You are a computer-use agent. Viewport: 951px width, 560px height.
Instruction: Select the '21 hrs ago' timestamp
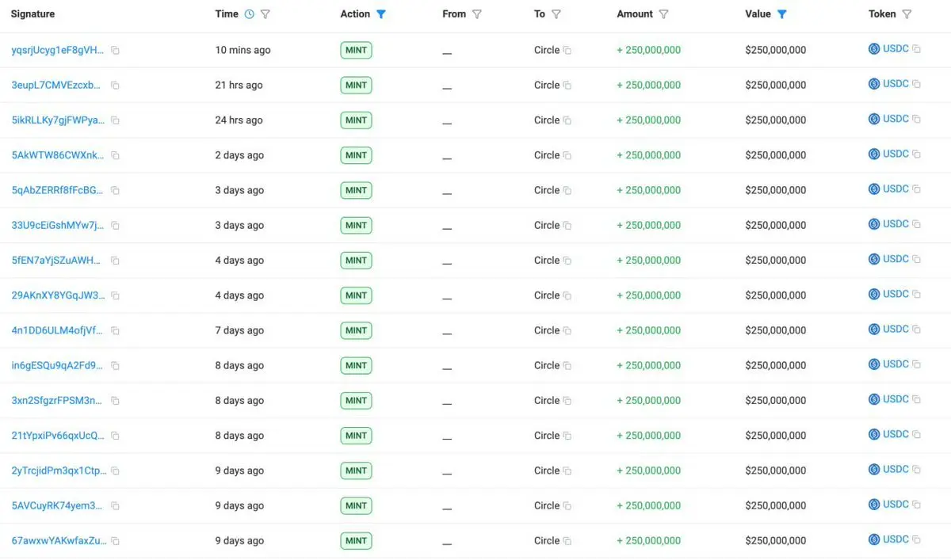tap(239, 85)
